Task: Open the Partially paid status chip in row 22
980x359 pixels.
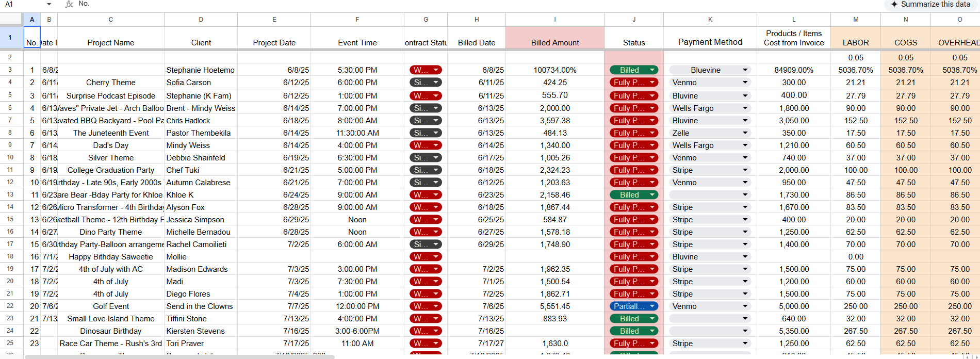Action: pos(633,306)
